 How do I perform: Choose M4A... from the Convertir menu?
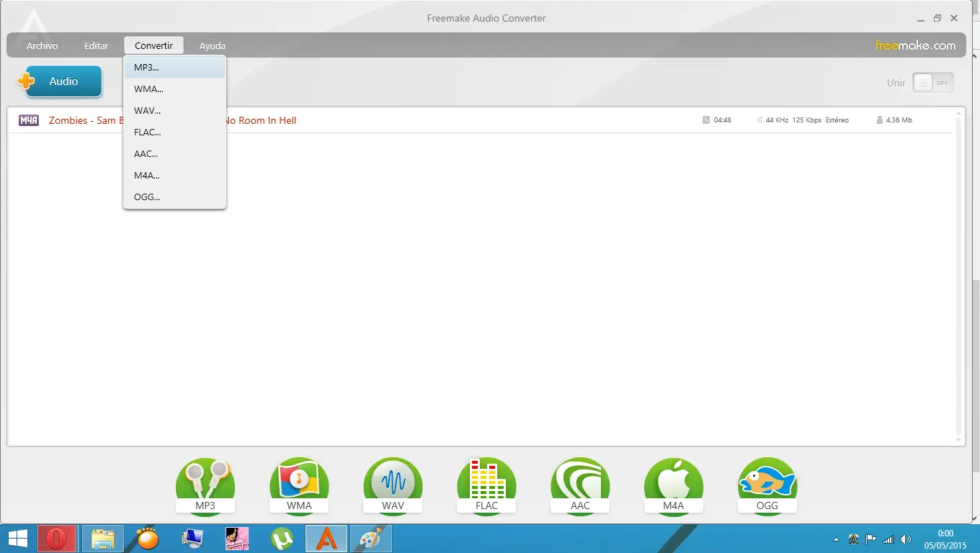pos(175,176)
